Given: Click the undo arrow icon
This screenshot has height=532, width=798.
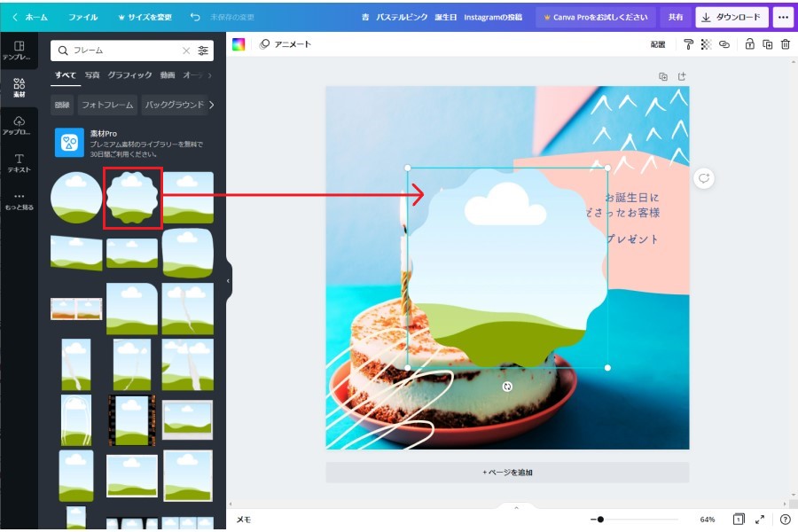Looking at the screenshot, I should tap(195, 17).
